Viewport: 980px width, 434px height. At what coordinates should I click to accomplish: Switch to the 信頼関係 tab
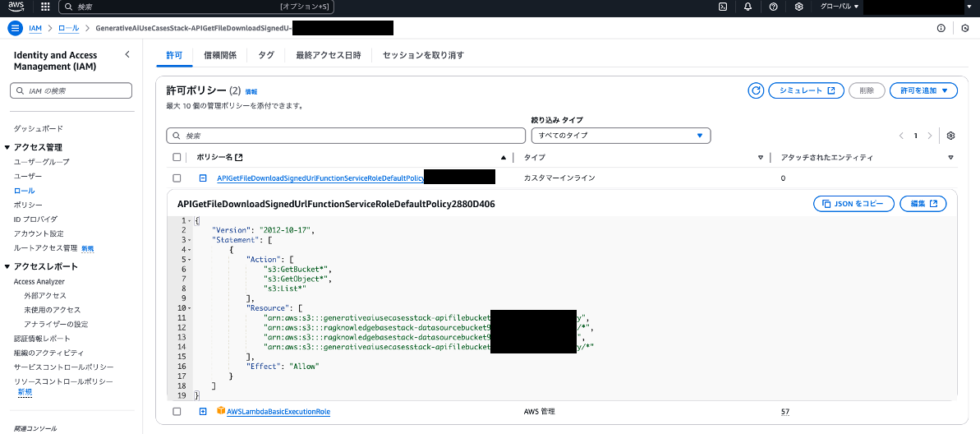coord(220,55)
